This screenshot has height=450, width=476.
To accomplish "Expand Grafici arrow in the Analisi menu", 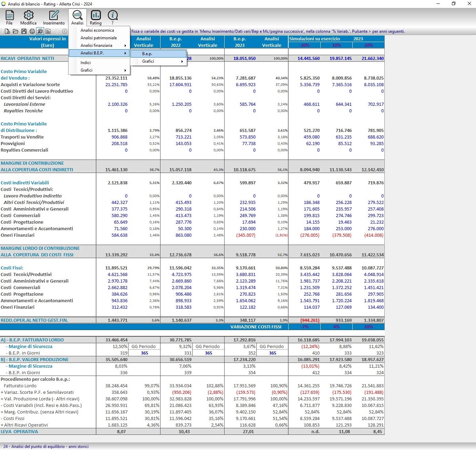I will click(x=125, y=70).
